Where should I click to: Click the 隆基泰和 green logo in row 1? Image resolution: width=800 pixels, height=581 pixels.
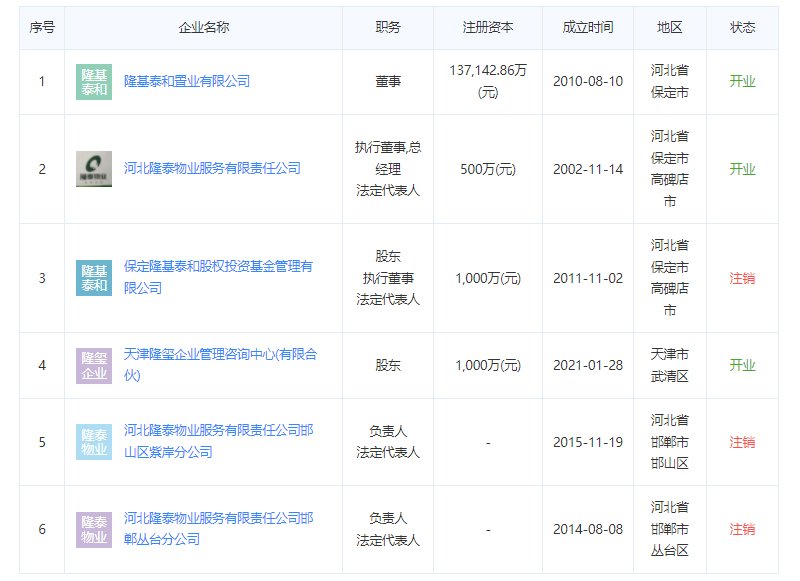[x=94, y=82]
